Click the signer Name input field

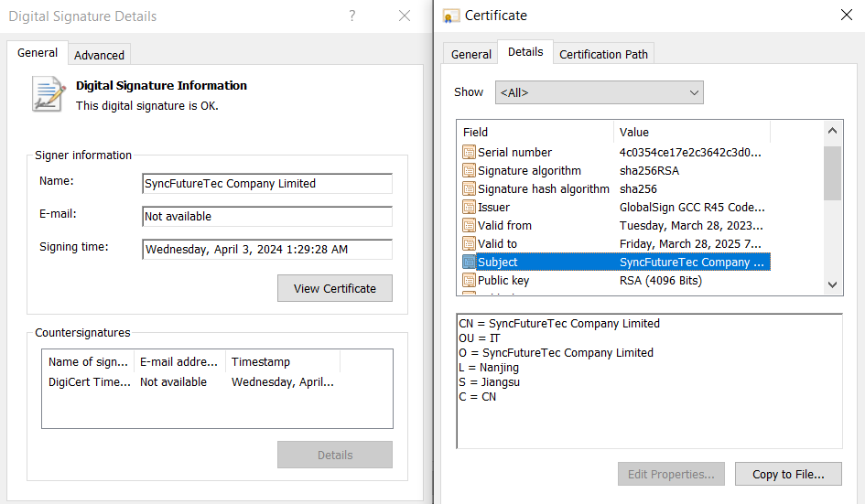267,184
